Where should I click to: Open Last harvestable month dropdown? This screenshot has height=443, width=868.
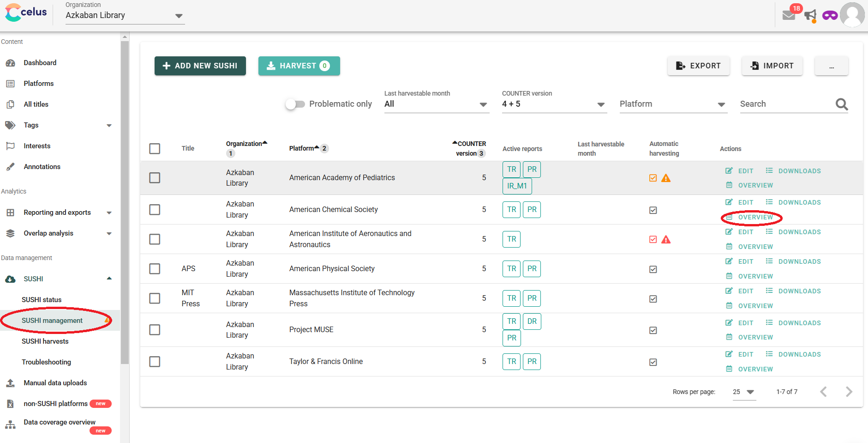pyautogui.click(x=437, y=104)
